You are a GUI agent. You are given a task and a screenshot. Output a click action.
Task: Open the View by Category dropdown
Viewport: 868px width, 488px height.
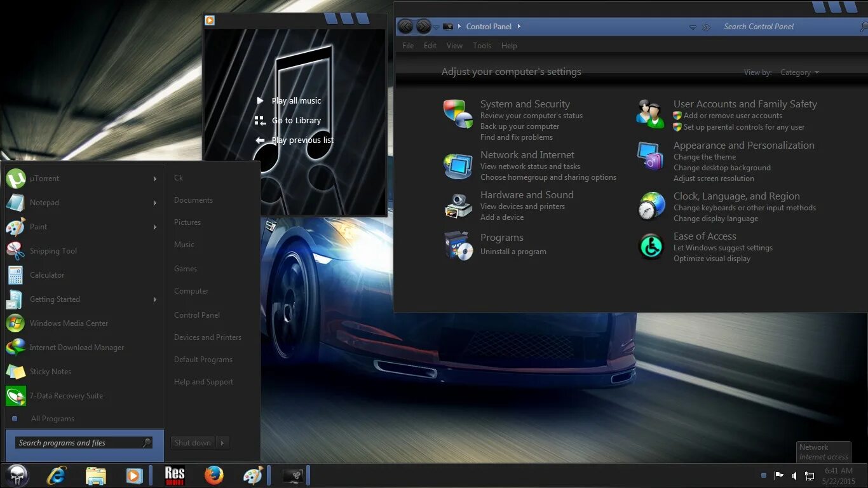click(799, 72)
